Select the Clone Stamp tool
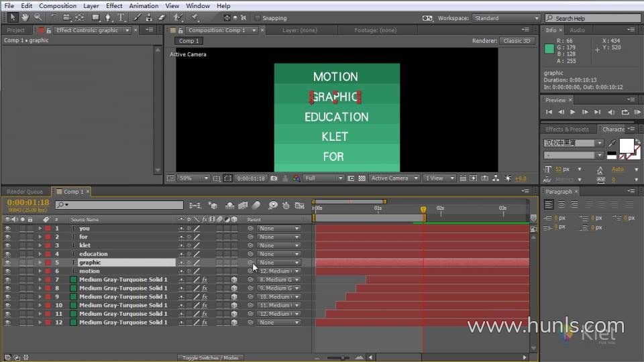This screenshot has width=644, height=362. coord(149,17)
